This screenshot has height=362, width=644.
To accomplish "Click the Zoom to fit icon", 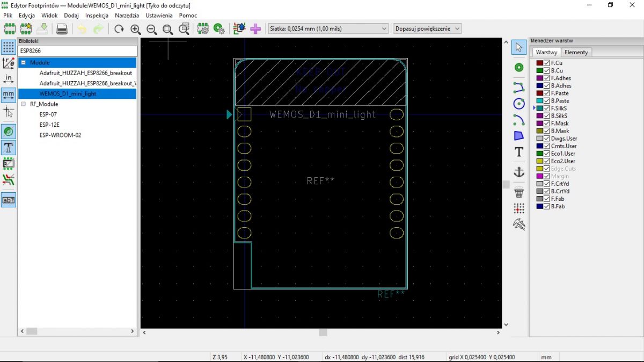I will click(167, 28).
